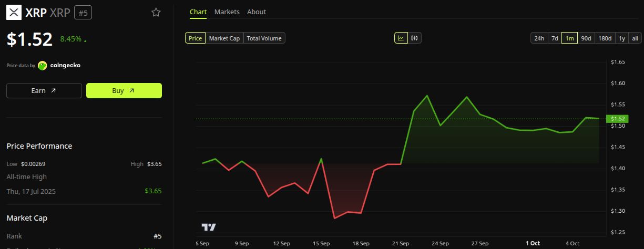Click the $1.52 current price chart label
Viewport: 644px width, 249px height.
(616, 119)
